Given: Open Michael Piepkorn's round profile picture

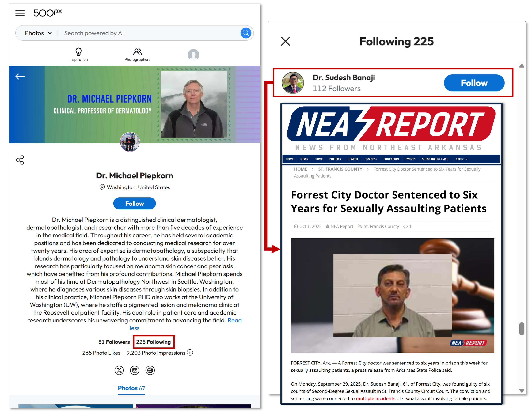Looking at the screenshot, I should pyautogui.click(x=130, y=142).
